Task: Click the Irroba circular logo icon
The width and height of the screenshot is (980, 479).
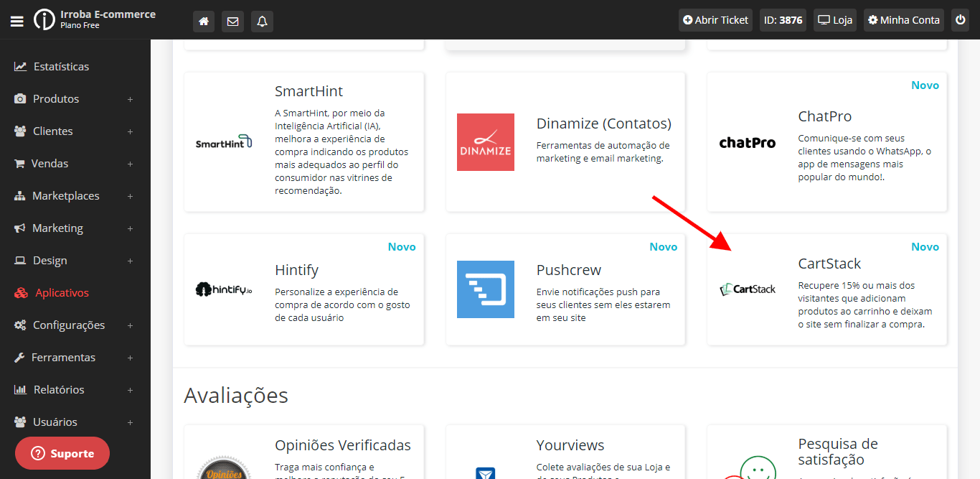Action: point(44,19)
